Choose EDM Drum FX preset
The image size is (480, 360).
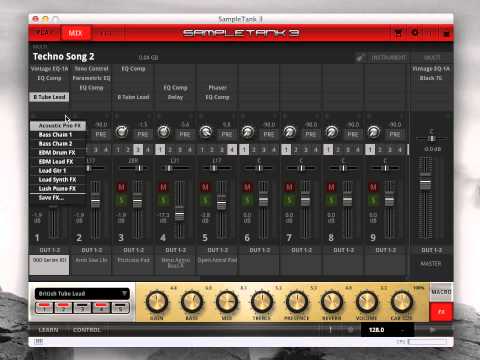58,153
